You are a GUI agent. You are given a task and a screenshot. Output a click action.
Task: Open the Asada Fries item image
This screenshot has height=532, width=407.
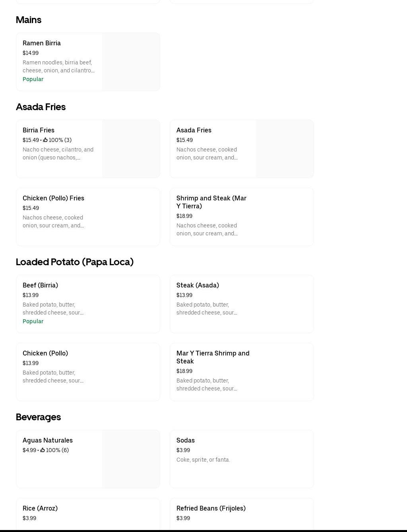point(285,149)
